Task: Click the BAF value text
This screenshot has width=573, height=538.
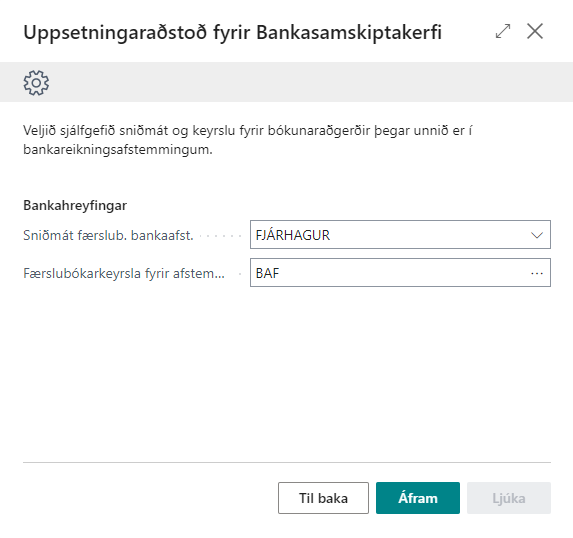Action: point(267,273)
